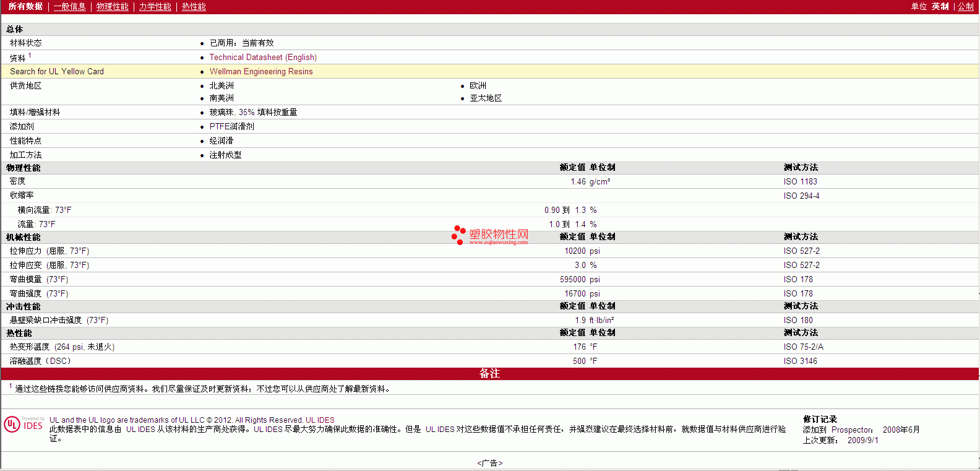
Task: Click ISO 180 test method
Action: point(798,320)
